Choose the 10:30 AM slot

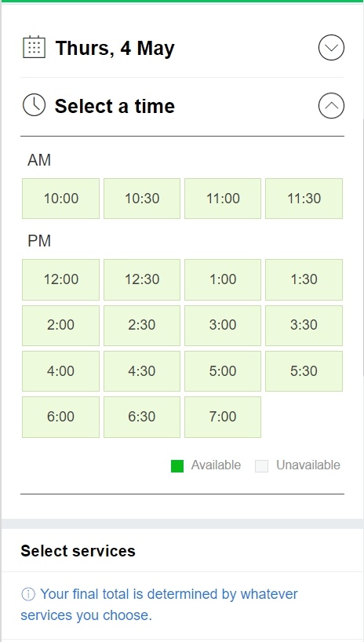(142, 199)
